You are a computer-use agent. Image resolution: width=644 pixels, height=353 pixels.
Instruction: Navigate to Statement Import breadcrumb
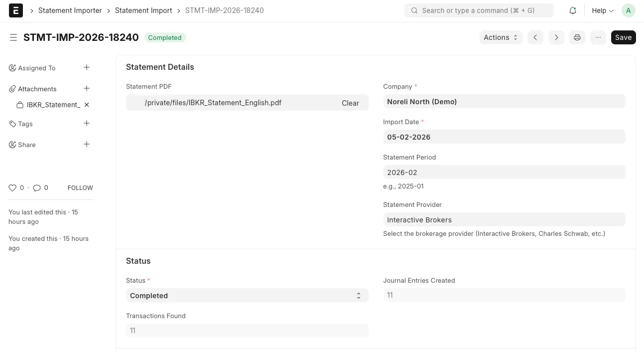coord(143,10)
